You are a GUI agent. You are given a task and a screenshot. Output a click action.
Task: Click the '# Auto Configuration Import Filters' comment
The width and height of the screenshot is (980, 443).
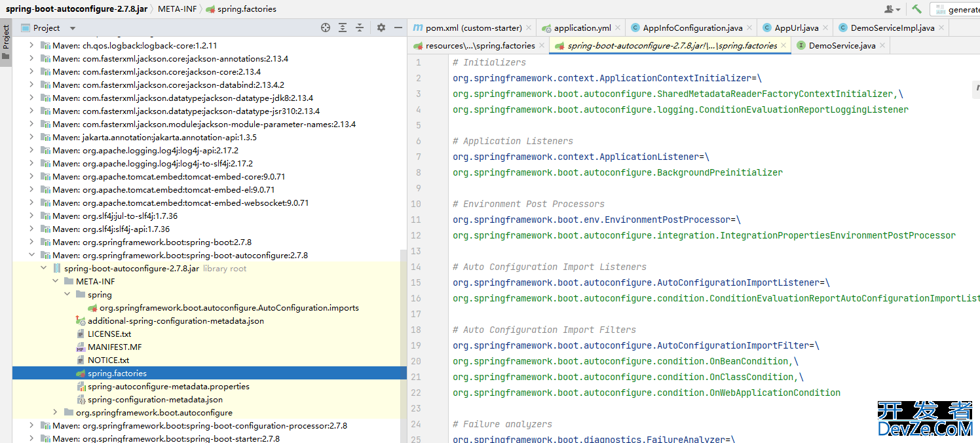[x=544, y=330]
